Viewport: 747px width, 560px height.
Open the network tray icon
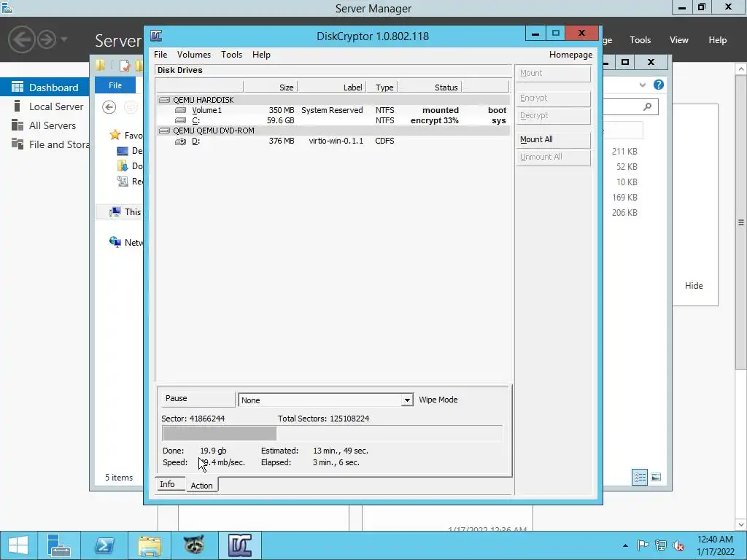661,545
